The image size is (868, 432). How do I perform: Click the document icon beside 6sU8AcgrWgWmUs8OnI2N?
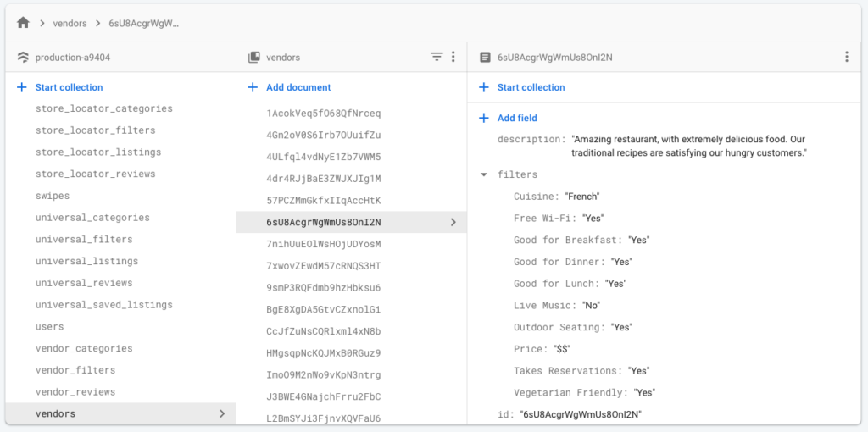pyautogui.click(x=485, y=57)
